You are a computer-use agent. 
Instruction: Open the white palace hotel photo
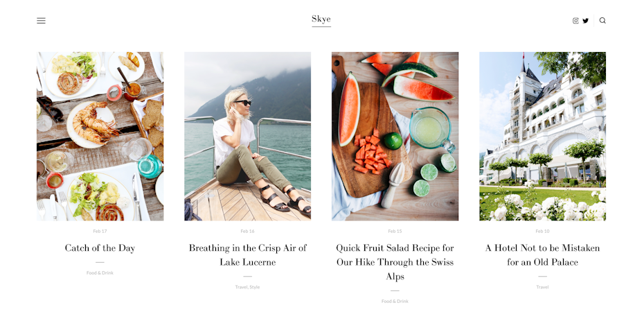coord(543,136)
